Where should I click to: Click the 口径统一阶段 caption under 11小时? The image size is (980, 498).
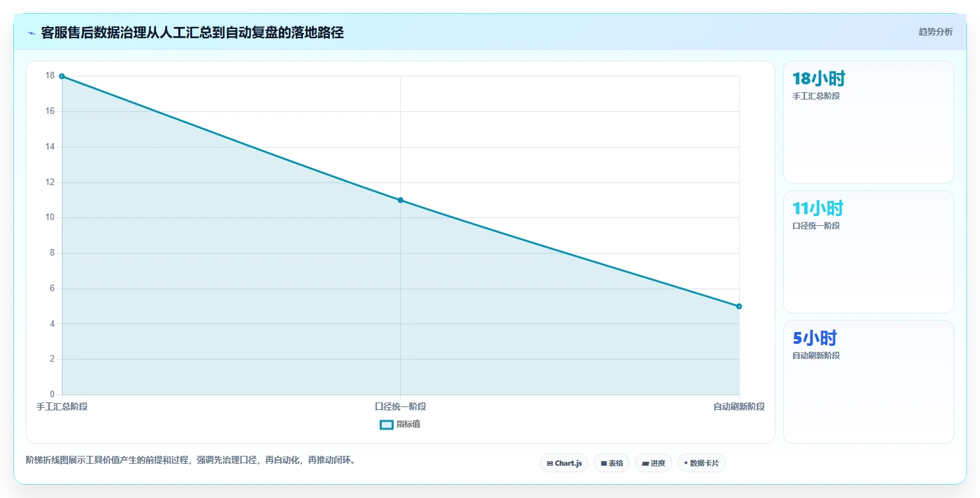(x=816, y=226)
